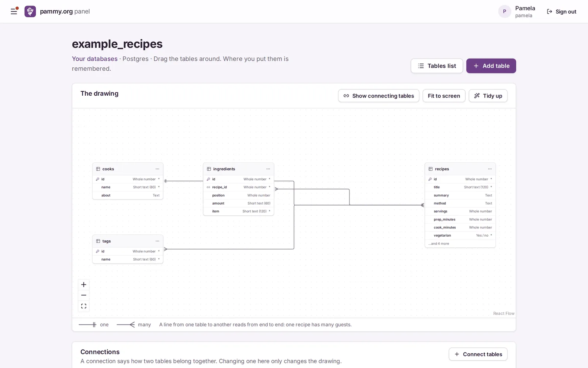Screen dimensions: 588x368
Task: Click the fit view canvas control
Action: coord(84,306)
